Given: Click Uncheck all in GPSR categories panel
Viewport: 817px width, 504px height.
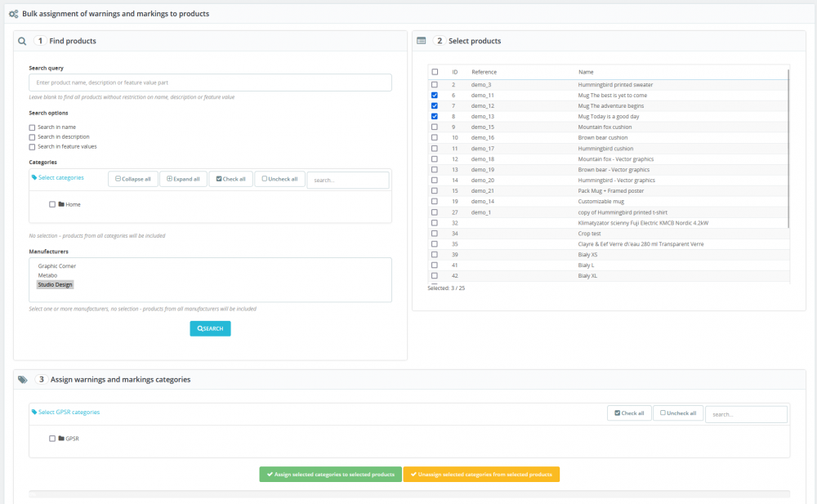Looking at the screenshot, I should [x=678, y=413].
